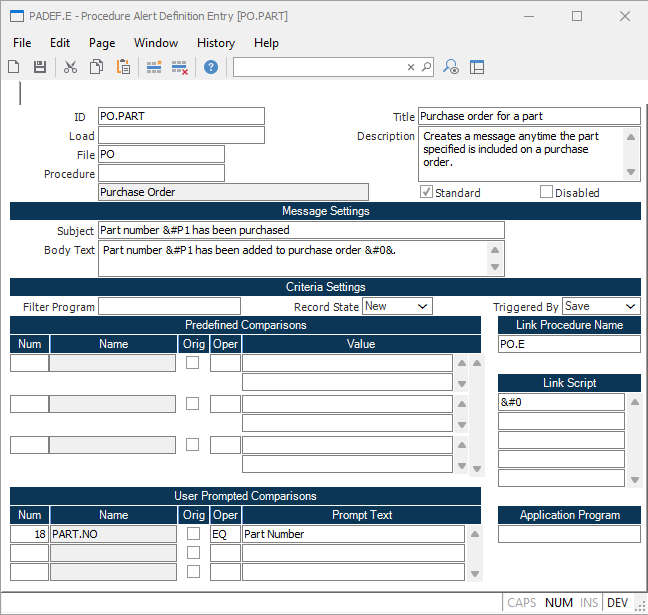Screen dimensions: 648x615
Task: Open the Record State dropdown
Action: pyautogui.click(x=397, y=306)
